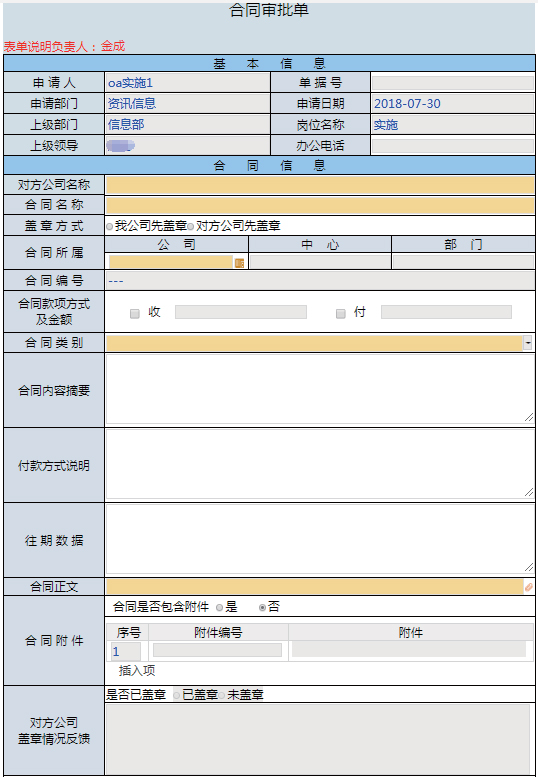The height and width of the screenshot is (777, 538).
Task: Grab the 合同内容摘要 textarea resize handle
Action: click(x=530, y=418)
